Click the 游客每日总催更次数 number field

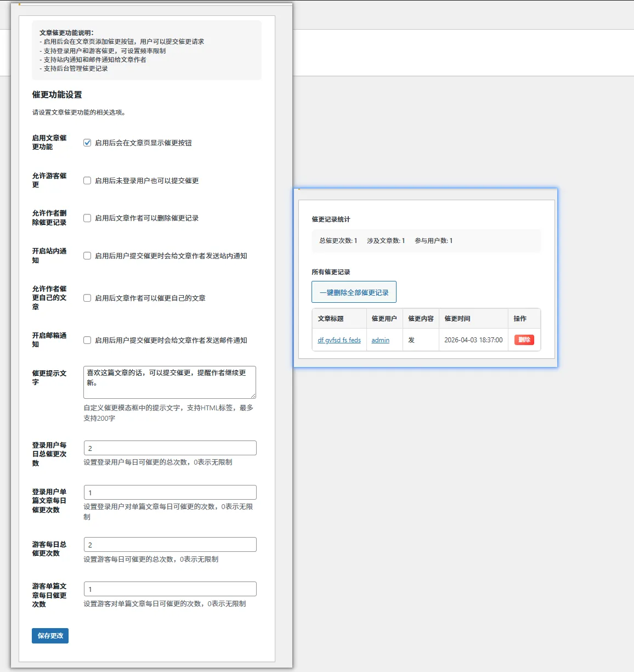(x=169, y=544)
